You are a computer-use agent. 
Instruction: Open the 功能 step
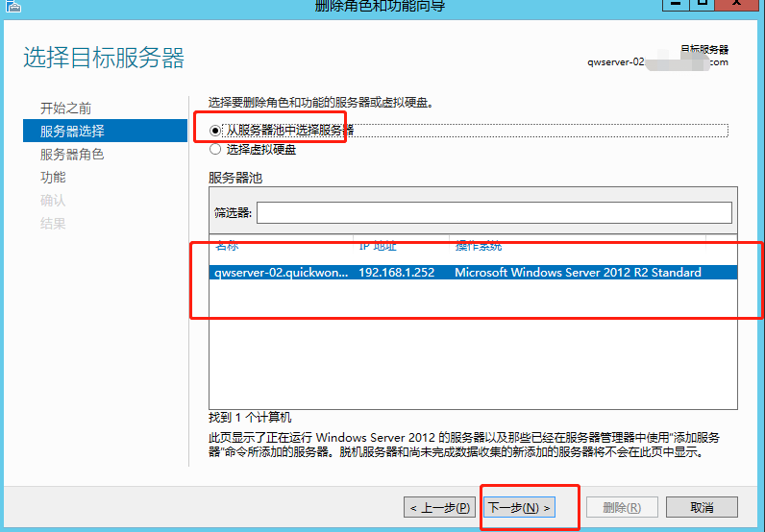[x=53, y=177]
